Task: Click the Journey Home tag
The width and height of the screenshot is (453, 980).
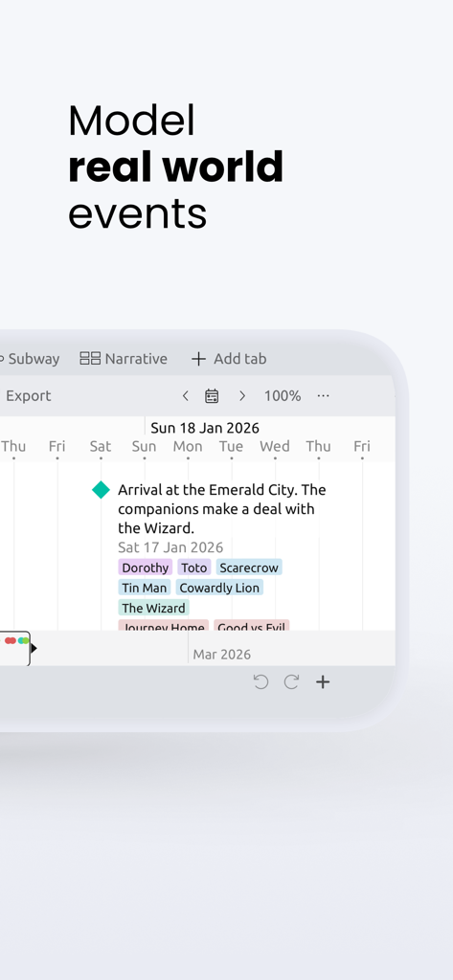Action: pyautogui.click(x=164, y=625)
